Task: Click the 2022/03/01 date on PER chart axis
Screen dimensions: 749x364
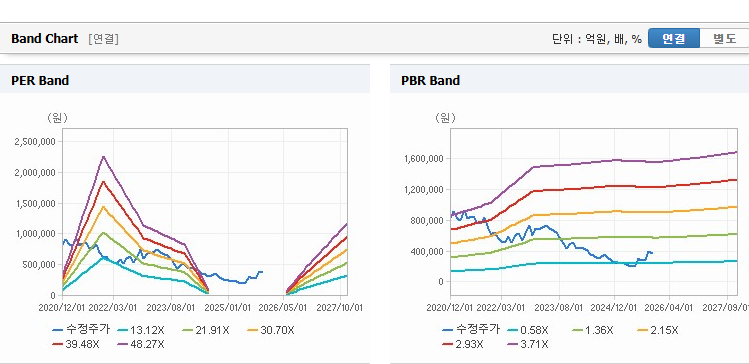Action: pyautogui.click(x=114, y=307)
